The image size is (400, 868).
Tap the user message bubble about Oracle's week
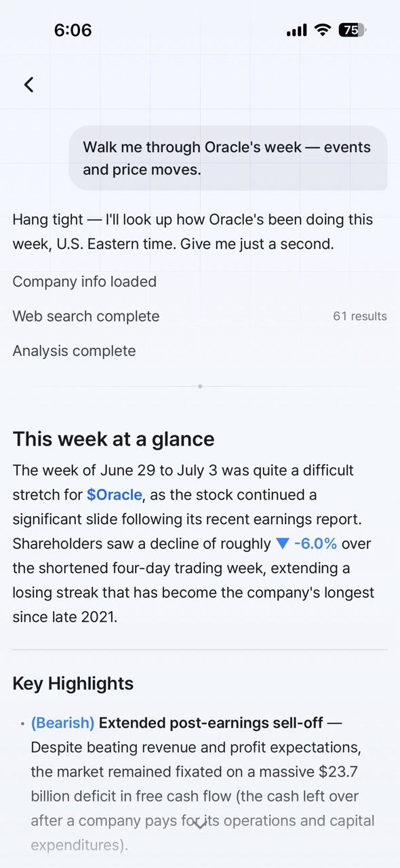point(228,158)
